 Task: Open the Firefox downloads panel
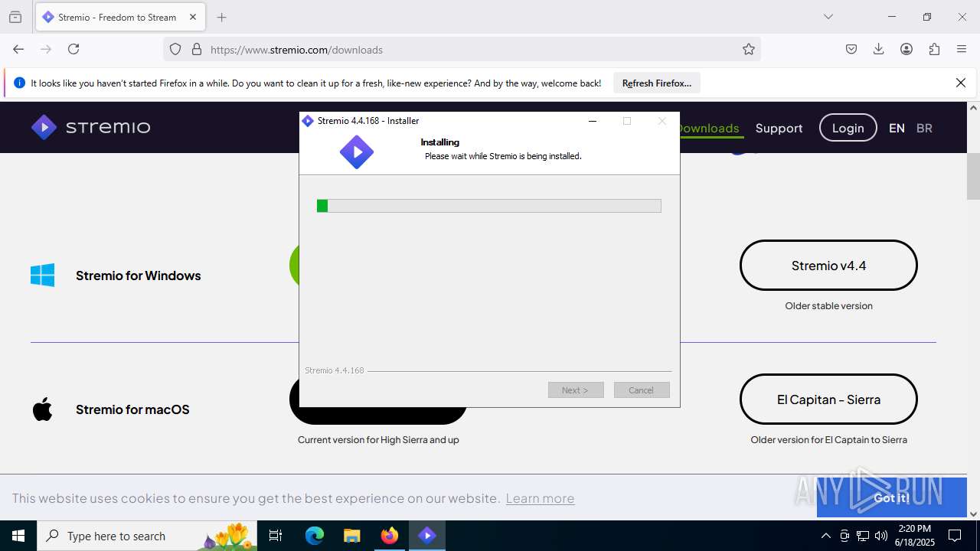coord(879,49)
